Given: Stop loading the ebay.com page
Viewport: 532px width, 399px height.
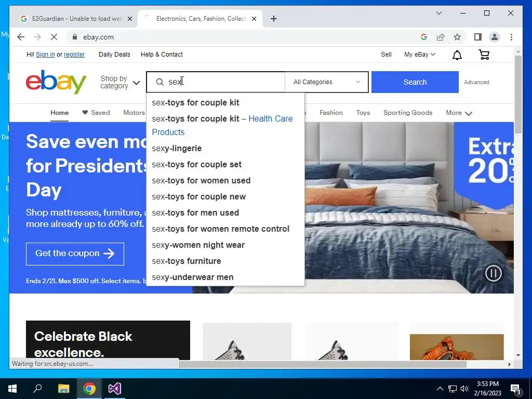Looking at the screenshot, I should (54, 37).
